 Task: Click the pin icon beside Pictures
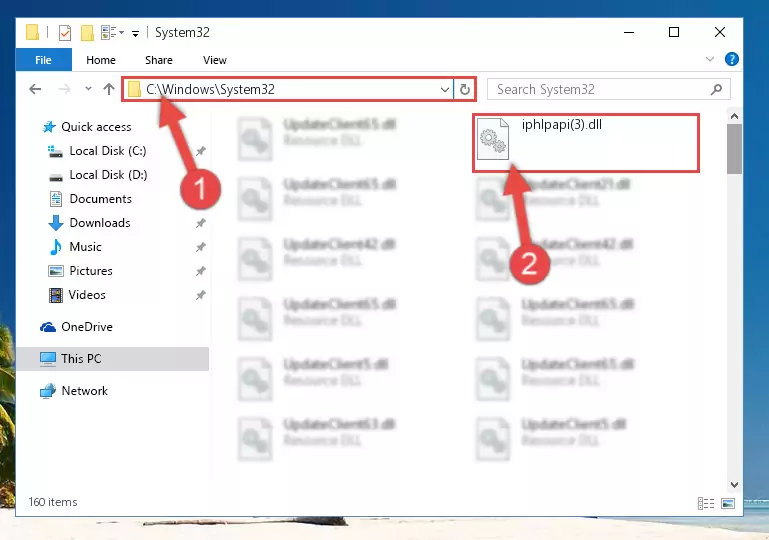[x=201, y=271]
